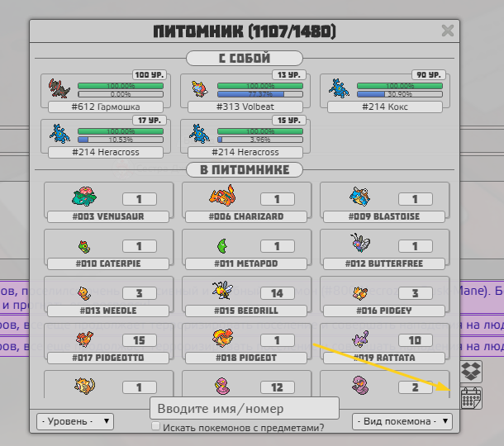504x446 pixels.
Task: Open the Venusaur sprite in nursery
Action: point(84,196)
